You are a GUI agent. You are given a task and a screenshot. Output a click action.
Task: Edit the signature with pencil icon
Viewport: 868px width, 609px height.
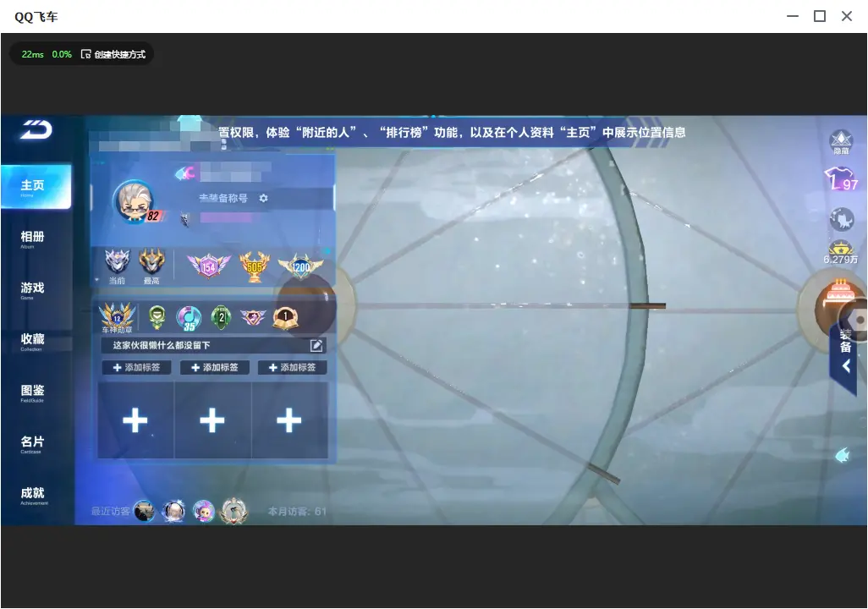click(316, 345)
